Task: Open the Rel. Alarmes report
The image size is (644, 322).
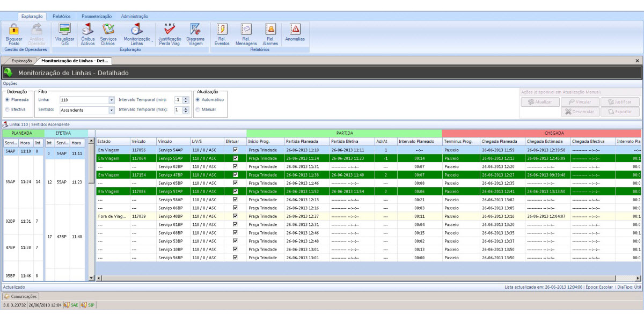Action: click(x=270, y=30)
